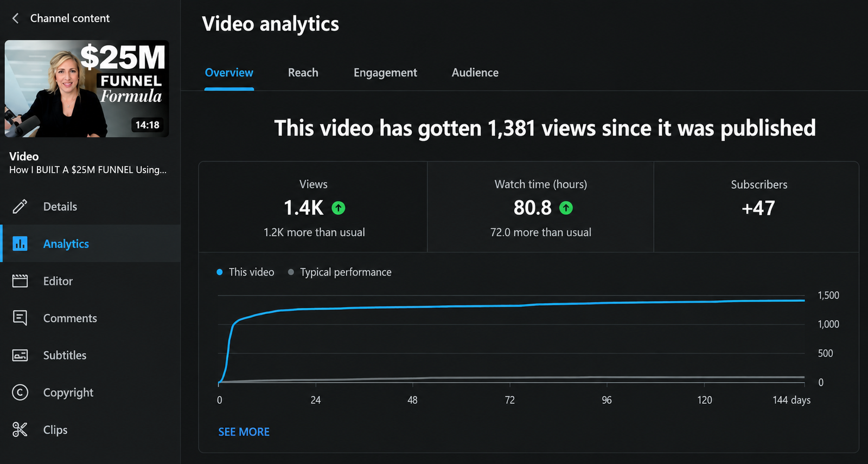
Task: Open the Editor clapperboard icon
Action: (20, 281)
